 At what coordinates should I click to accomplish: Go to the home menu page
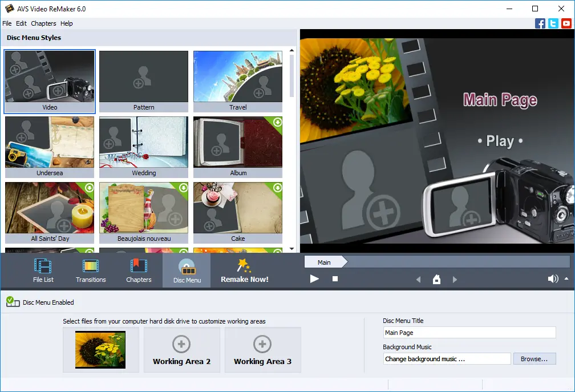coord(436,280)
